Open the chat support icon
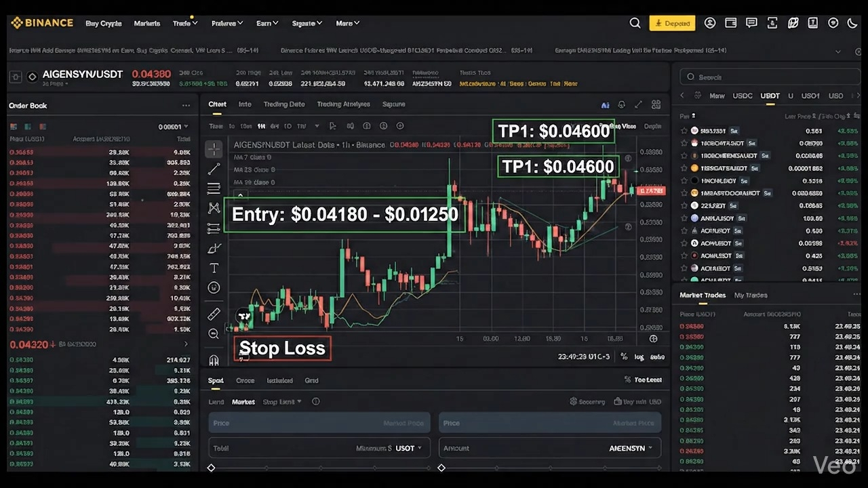This screenshot has width=868, height=488. point(751,23)
